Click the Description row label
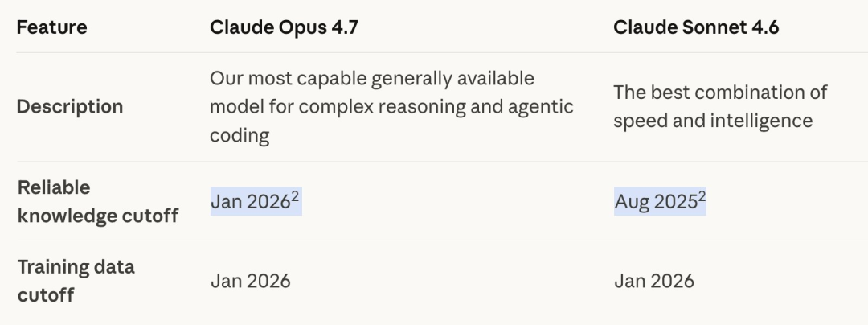 pyautogui.click(x=70, y=106)
